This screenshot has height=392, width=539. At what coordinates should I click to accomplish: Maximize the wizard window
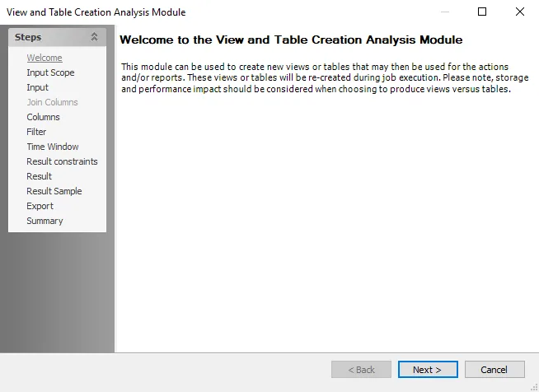[x=482, y=12]
